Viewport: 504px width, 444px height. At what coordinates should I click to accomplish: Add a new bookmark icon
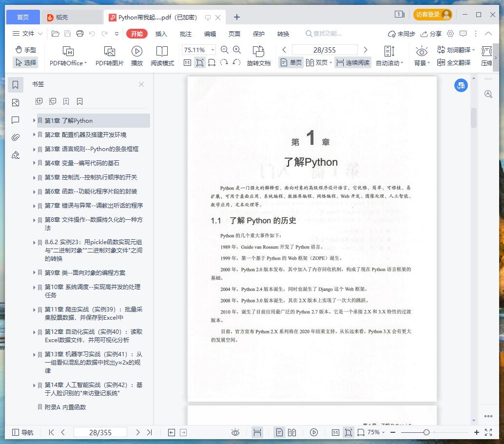(66, 101)
